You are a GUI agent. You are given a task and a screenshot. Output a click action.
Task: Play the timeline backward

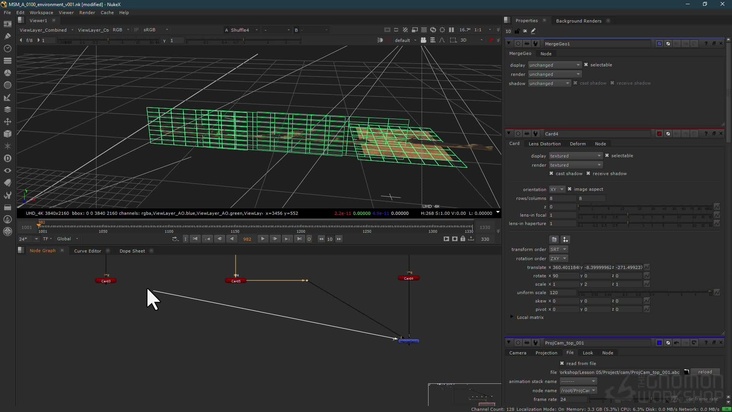[232, 239]
